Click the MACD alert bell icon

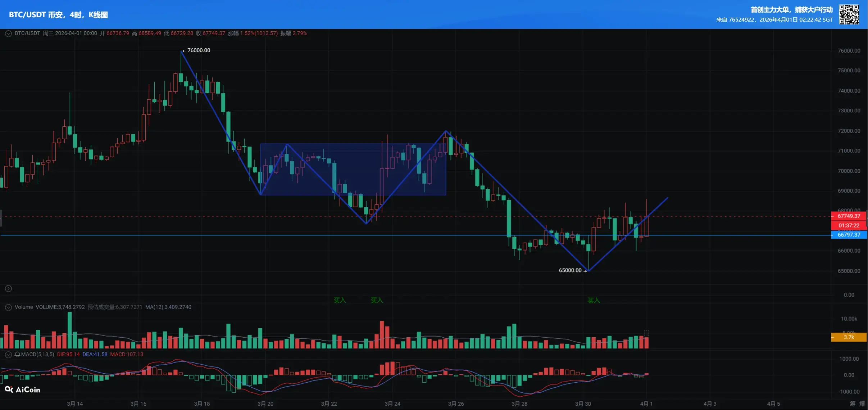click(x=17, y=355)
